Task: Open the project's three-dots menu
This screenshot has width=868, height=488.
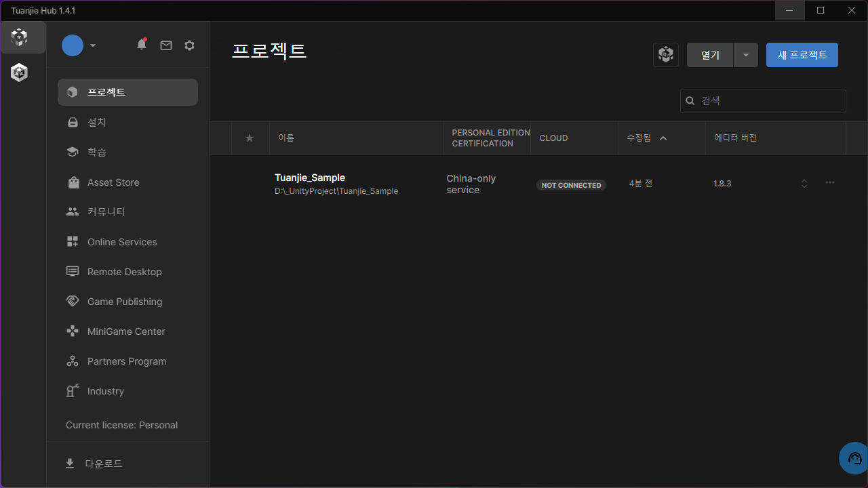Action: [830, 183]
